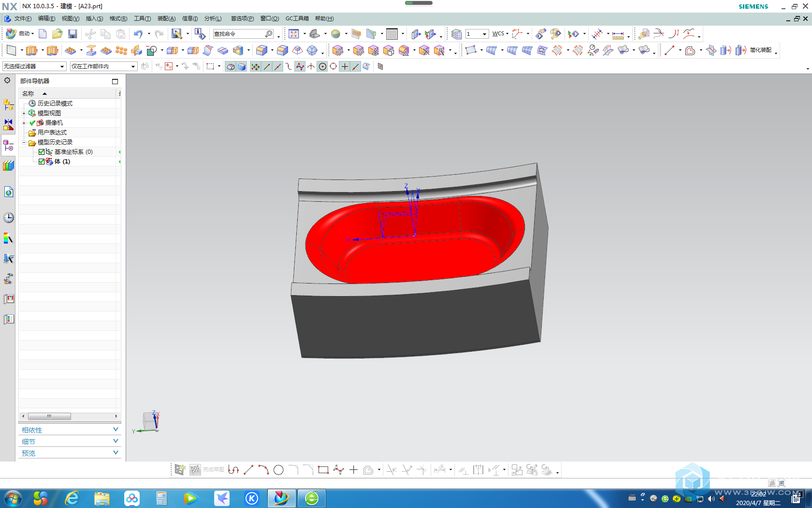Screen dimensions: 812x508
Task: Click the 启动 start button
Action: 20,34
